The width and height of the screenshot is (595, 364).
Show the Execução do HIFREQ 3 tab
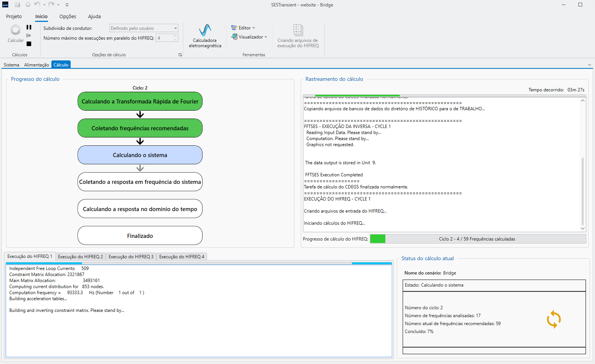[131, 257]
